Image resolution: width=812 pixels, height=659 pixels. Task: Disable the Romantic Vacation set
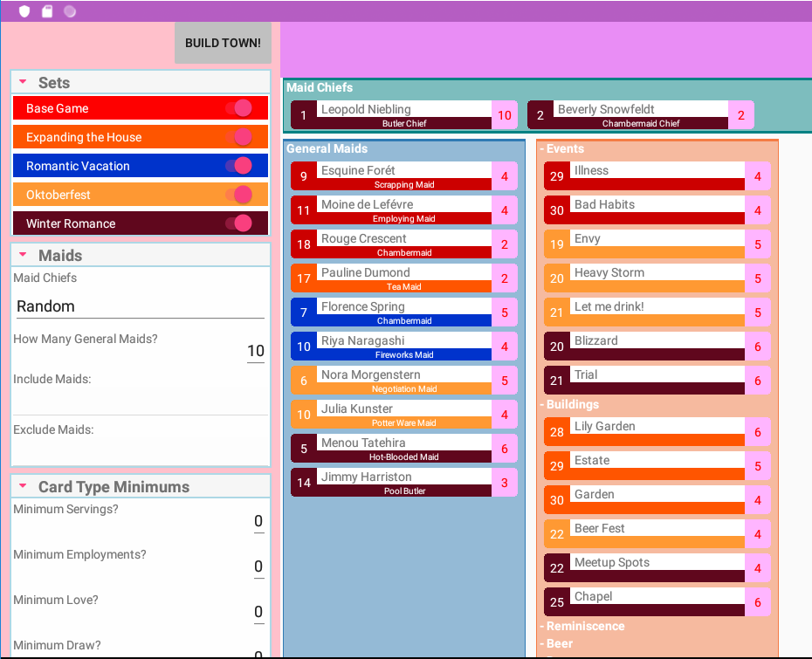[x=238, y=166]
